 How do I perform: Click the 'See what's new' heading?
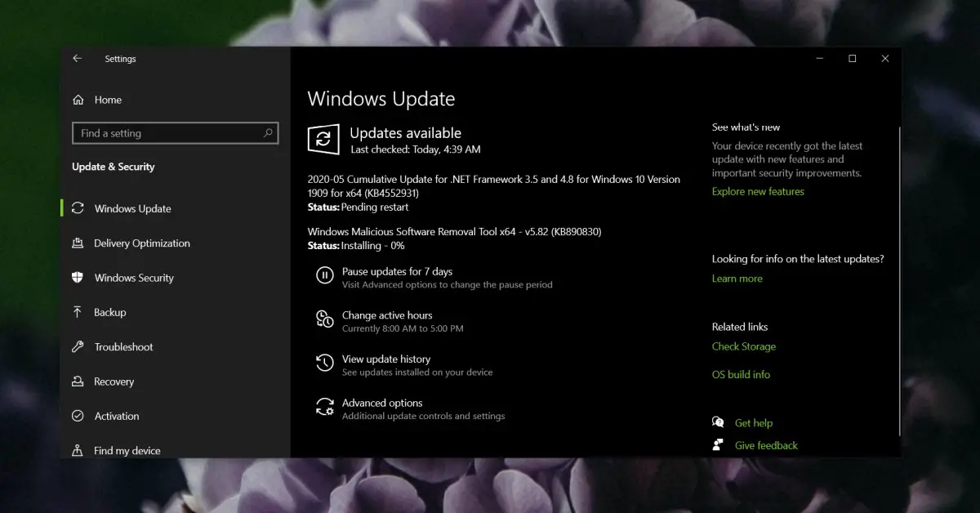tap(746, 127)
